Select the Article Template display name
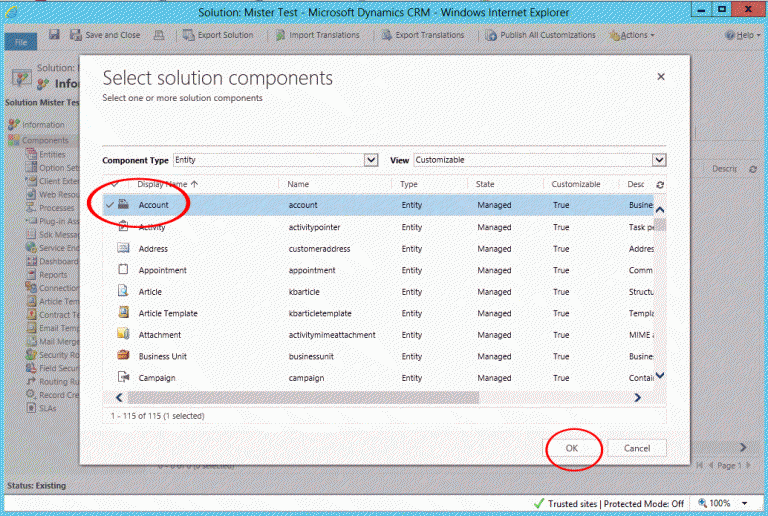The height and width of the screenshot is (516, 768). [168, 313]
